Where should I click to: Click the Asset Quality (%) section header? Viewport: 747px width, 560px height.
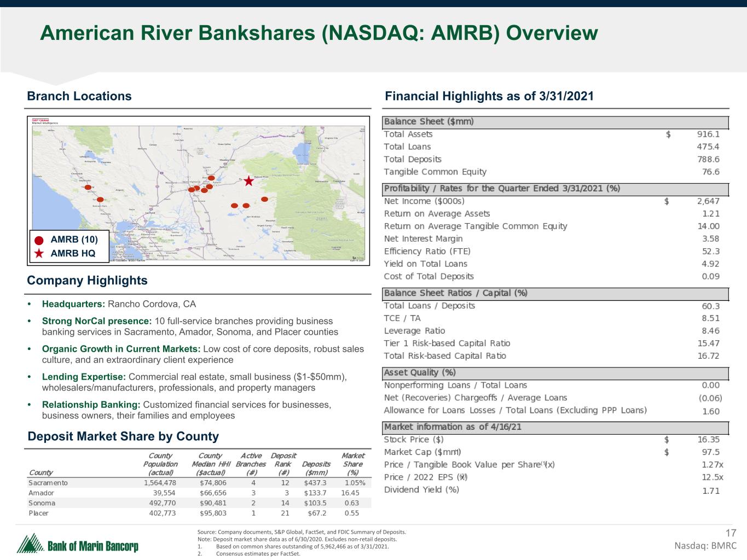(420, 372)
